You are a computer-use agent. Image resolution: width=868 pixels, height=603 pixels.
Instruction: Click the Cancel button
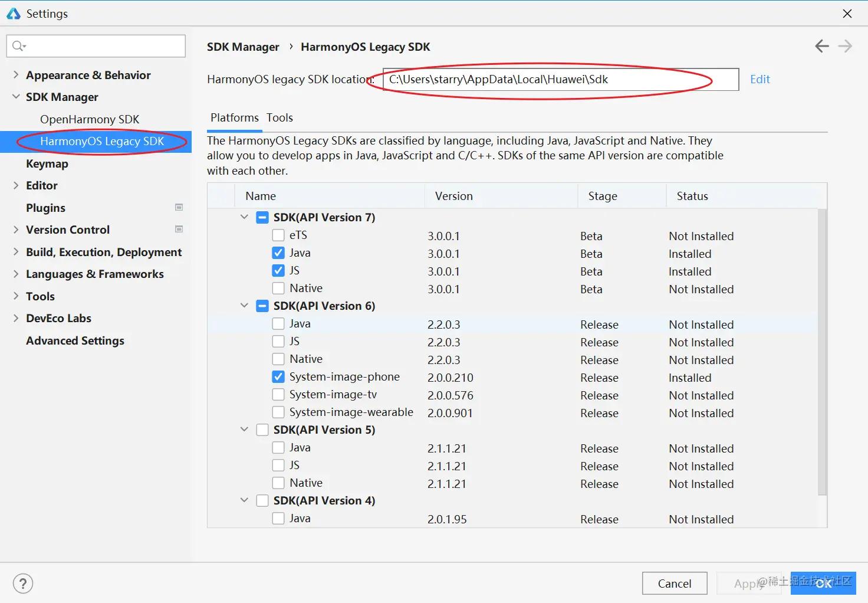click(x=675, y=584)
